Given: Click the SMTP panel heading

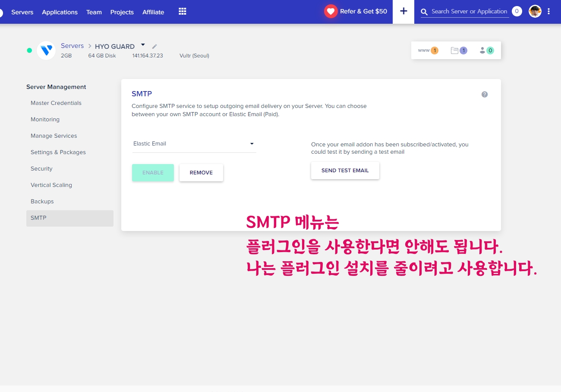Looking at the screenshot, I should tap(142, 94).
